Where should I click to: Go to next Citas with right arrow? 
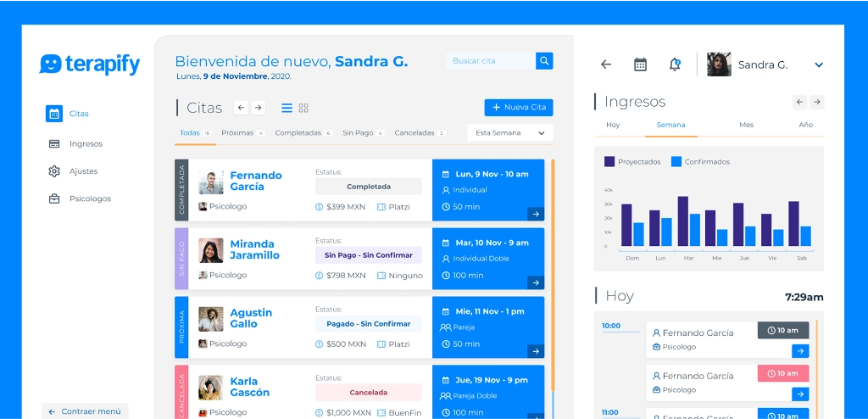[x=258, y=108]
